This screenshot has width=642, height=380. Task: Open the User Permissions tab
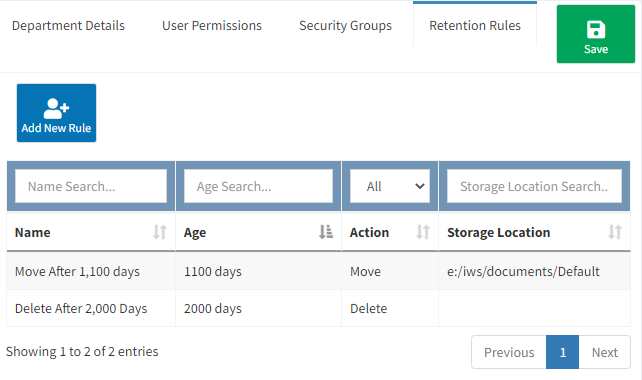coord(212,25)
